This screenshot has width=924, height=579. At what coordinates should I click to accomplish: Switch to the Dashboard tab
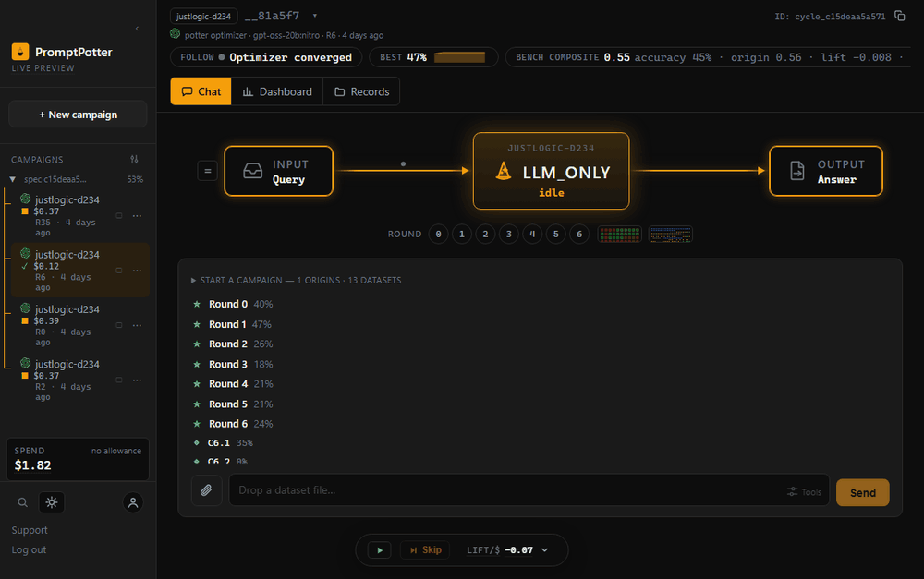pyautogui.click(x=277, y=91)
